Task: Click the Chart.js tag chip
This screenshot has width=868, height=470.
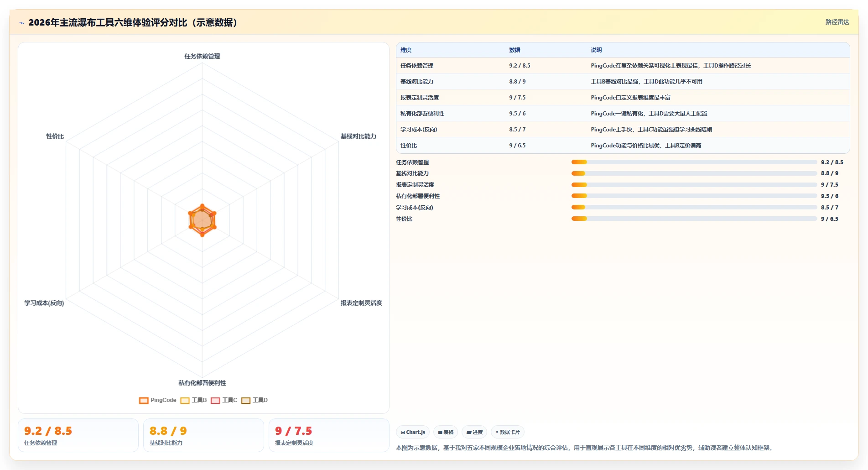Action: (x=413, y=432)
